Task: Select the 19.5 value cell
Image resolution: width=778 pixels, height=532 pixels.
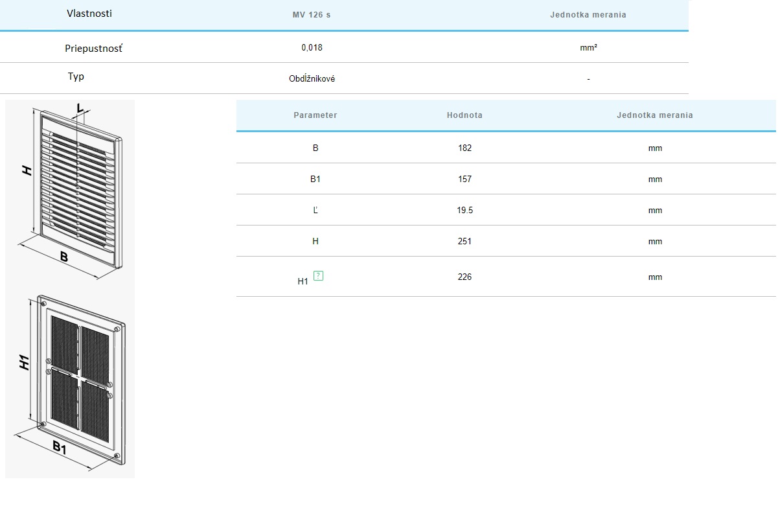Action: point(464,210)
